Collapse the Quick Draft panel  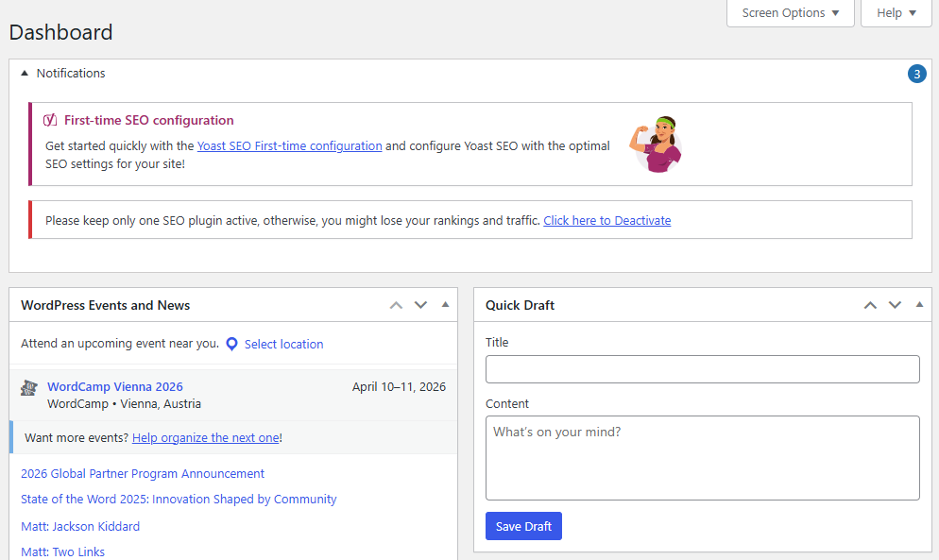[918, 304]
